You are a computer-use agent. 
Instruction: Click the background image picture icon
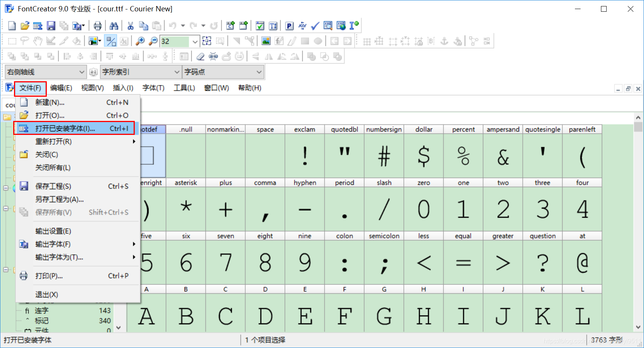[x=266, y=41]
